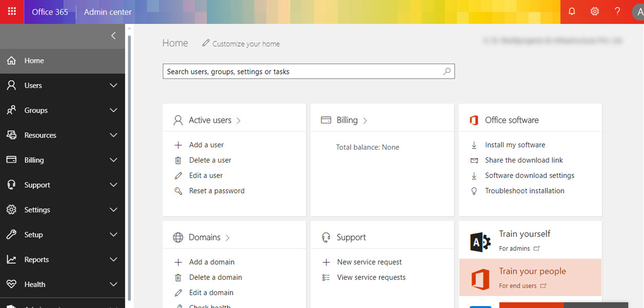Open the help question mark

[x=618, y=12]
